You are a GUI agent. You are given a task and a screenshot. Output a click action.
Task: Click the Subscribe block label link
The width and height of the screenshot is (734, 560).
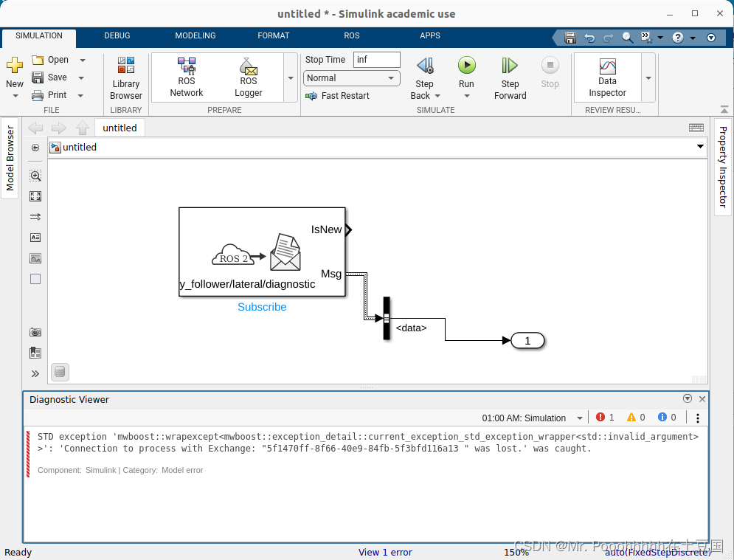click(262, 307)
